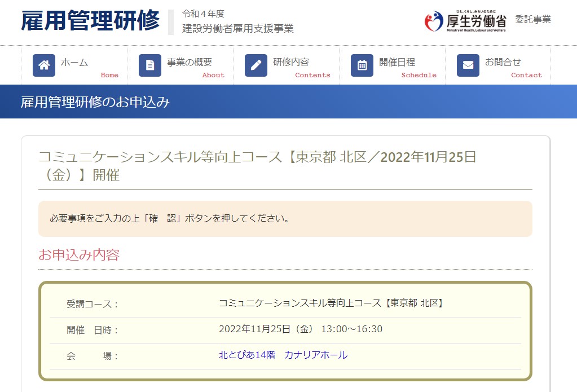
Task: Click the red "About" label
Action: pos(213,75)
